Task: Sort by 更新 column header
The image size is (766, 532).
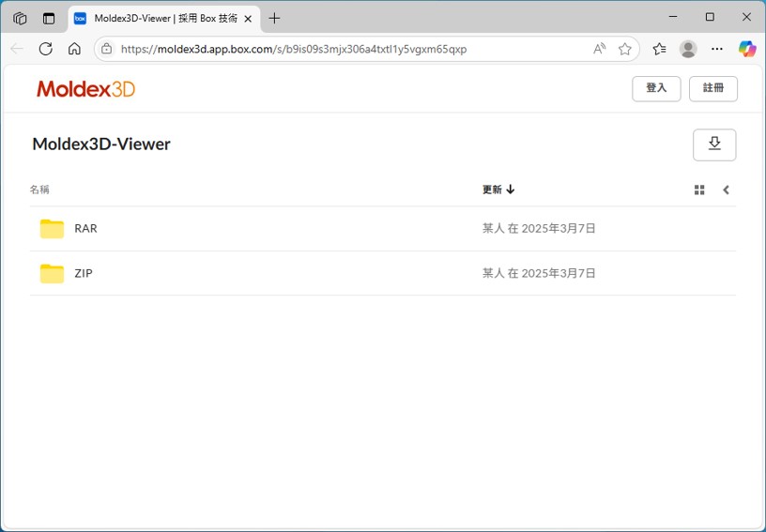Action: [x=498, y=190]
